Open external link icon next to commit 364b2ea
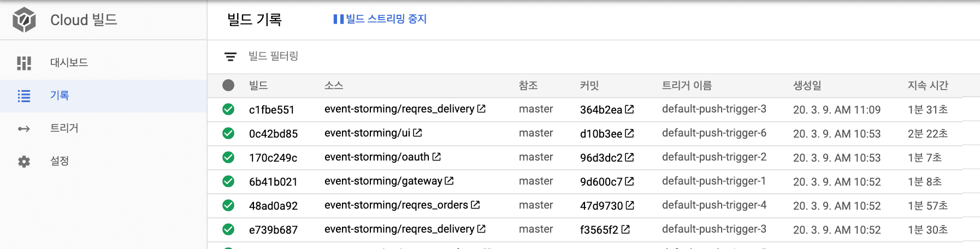The image size is (980, 249). click(629, 109)
